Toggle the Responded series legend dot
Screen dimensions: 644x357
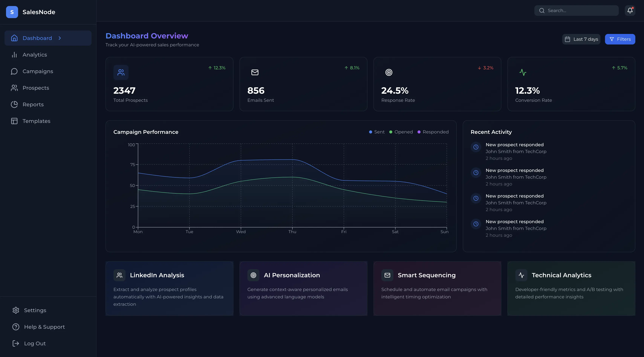point(419,132)
